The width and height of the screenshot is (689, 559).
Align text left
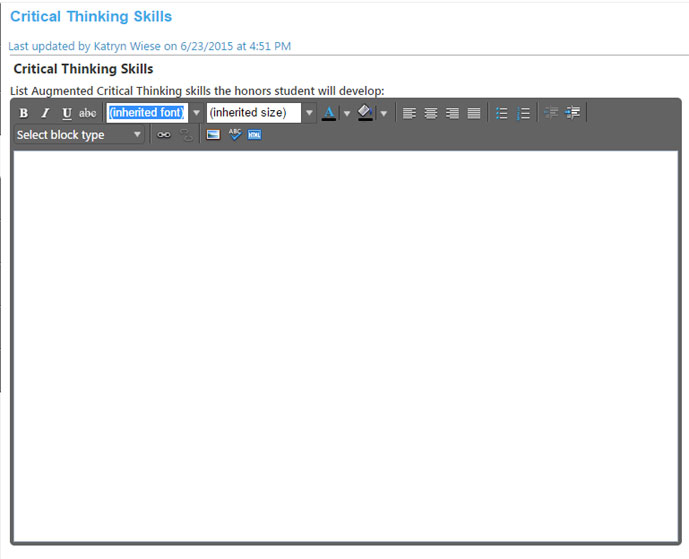pos(409,113)
